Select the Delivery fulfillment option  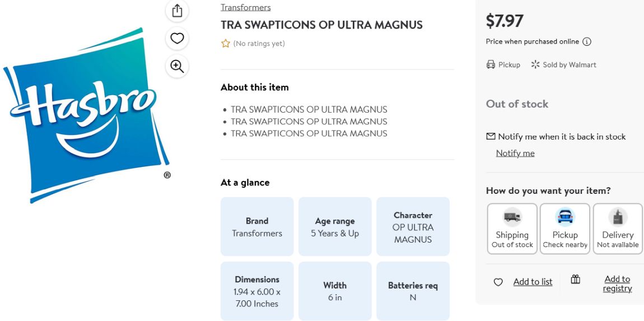pos(618,229)
